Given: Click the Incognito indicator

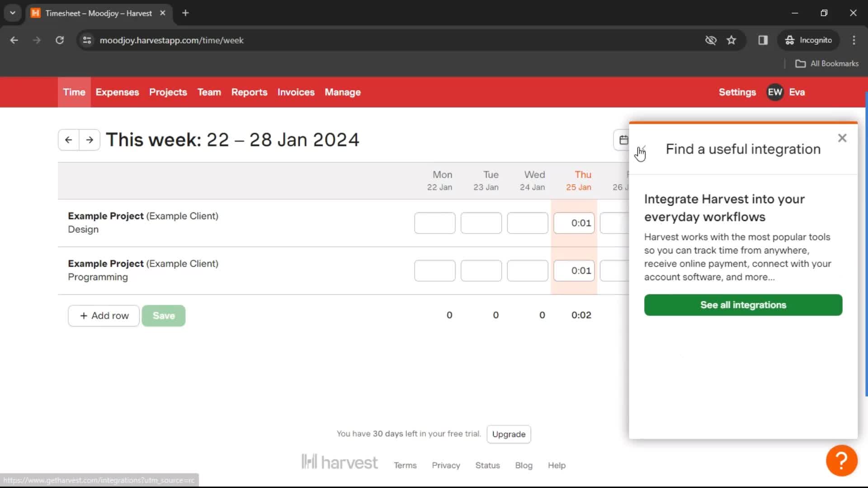Looking at the screenshot, I should 808,40.
